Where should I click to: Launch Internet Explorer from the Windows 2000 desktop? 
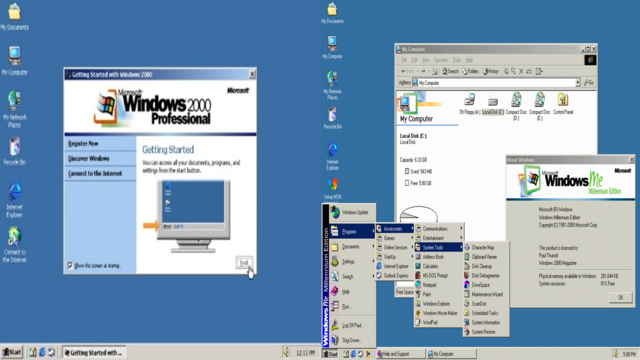[x=14, y=200]
